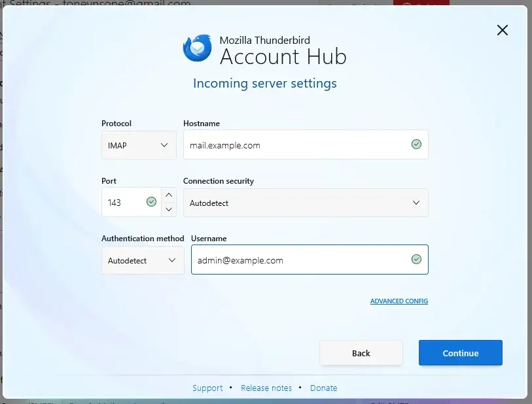Click the Mozilla Thunderbird logo icon
The image size is (532, 404).
197,48
